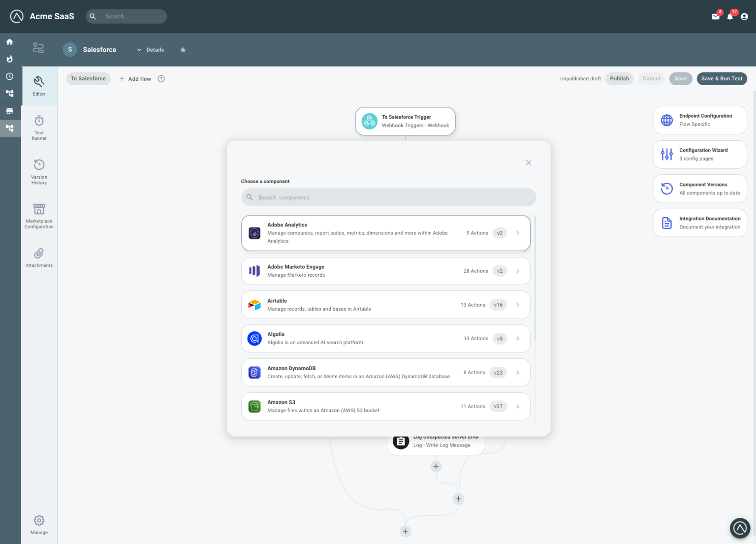Click the highlighted integrations icon in left navigation
756x544 pixels.
pyautogui.click(x=9, y=128)
